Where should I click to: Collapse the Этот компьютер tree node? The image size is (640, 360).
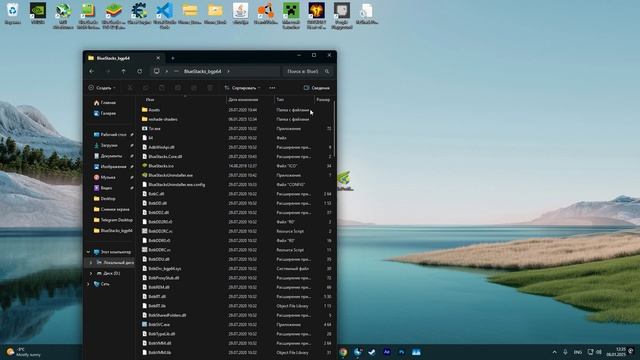[88, 252]
